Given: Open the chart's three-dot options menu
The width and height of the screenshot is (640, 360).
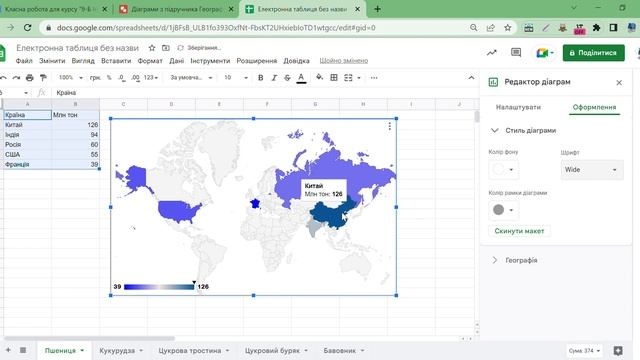Looking at the screenshot, I should (390, 126).
